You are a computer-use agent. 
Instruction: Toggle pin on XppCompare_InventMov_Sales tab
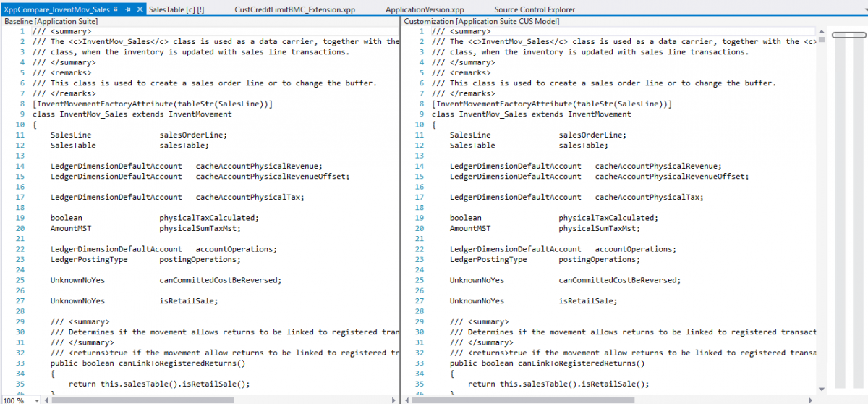127,9
